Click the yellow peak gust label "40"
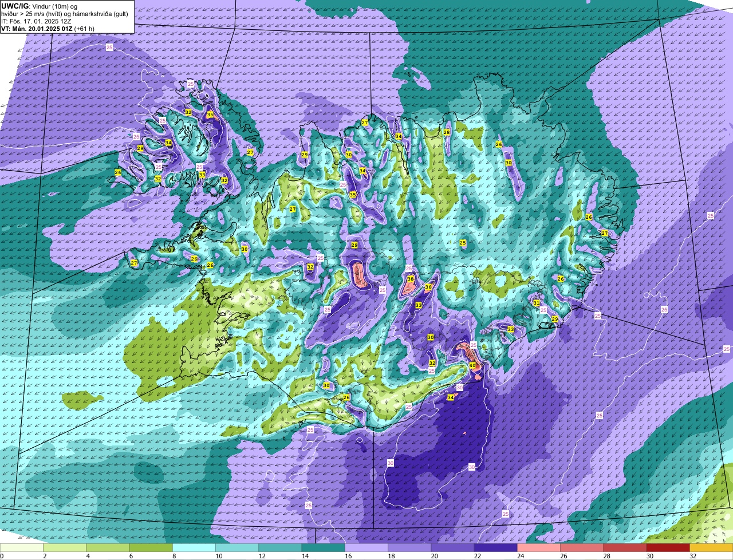 472,365
